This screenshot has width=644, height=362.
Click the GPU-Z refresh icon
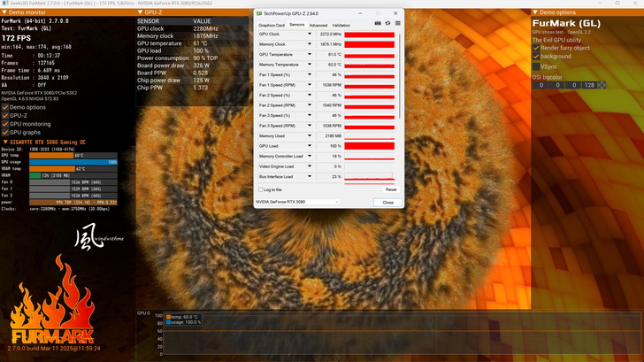point(387,23)
